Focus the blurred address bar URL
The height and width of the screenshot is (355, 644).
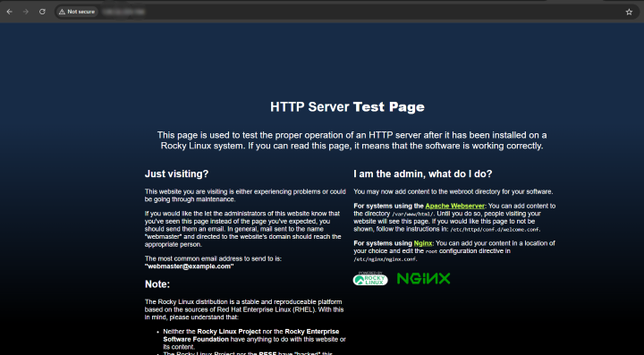click(123, 12)
